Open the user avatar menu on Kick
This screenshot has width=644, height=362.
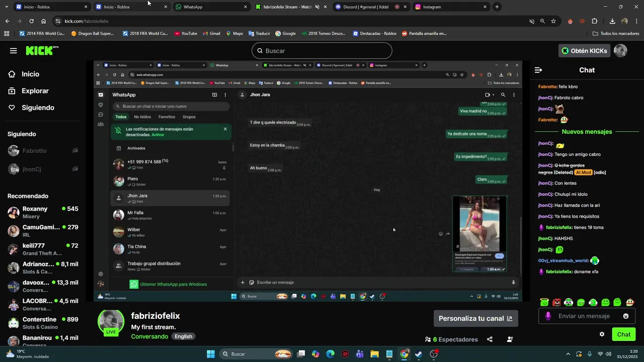click(620, 51)
